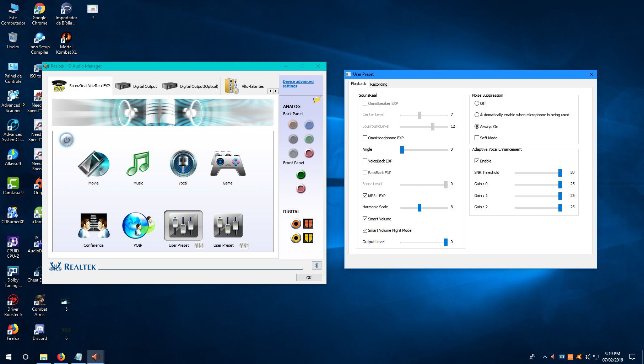Viewport: 644px width, 364px height.
Task: Click the pink back panel jack
Action: pos(309,153)
